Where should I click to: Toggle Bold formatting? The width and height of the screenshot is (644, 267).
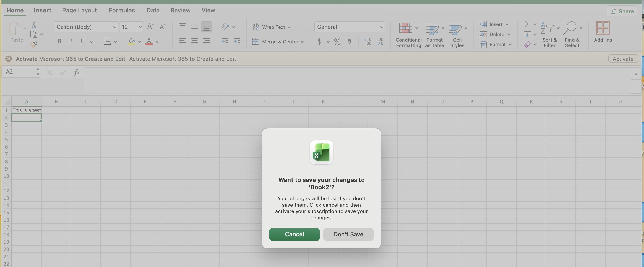pyautogui.click(x=59, y=41)
